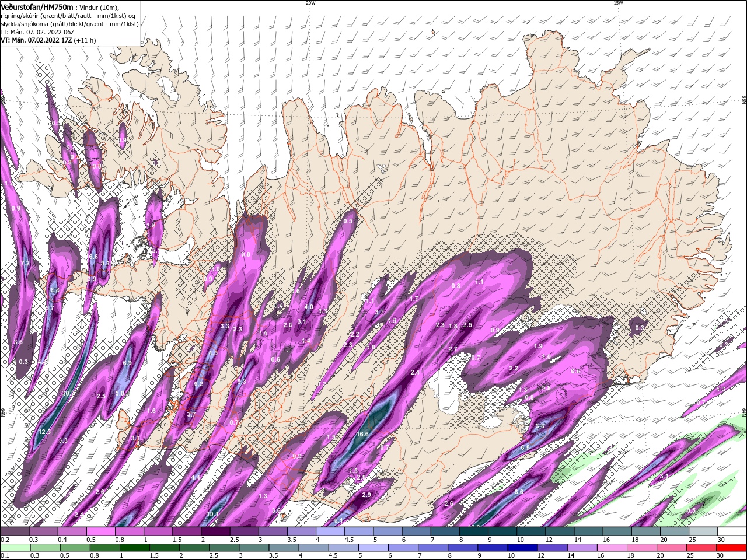Pick the lilac 14 swatch in rain scale
The image size is (747, 560).
click(x=581, y=547)
